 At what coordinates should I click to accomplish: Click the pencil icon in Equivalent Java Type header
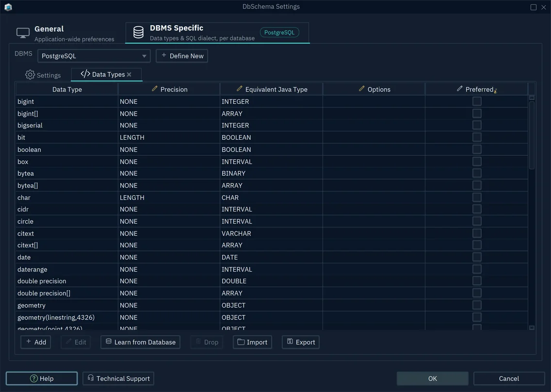239,89
